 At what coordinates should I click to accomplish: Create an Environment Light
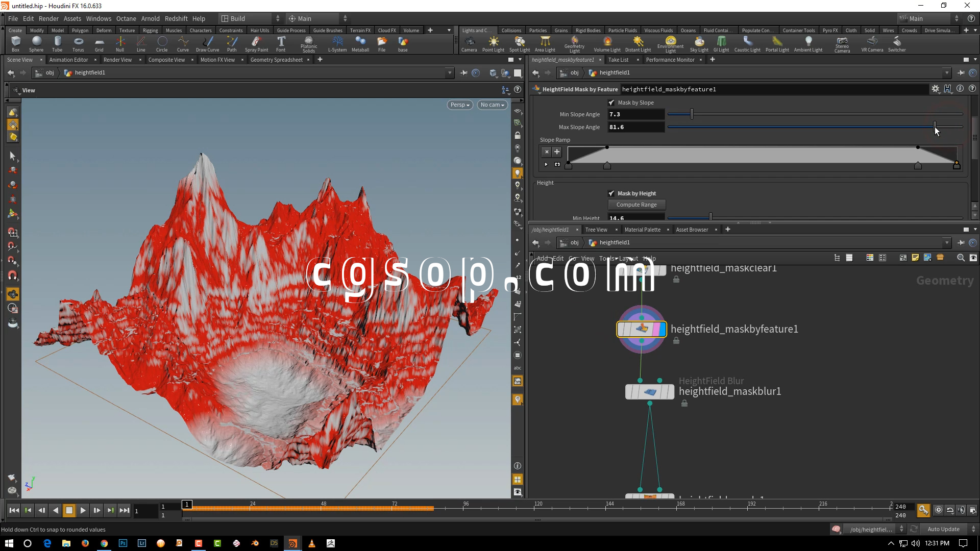click(x=670, y=43)
